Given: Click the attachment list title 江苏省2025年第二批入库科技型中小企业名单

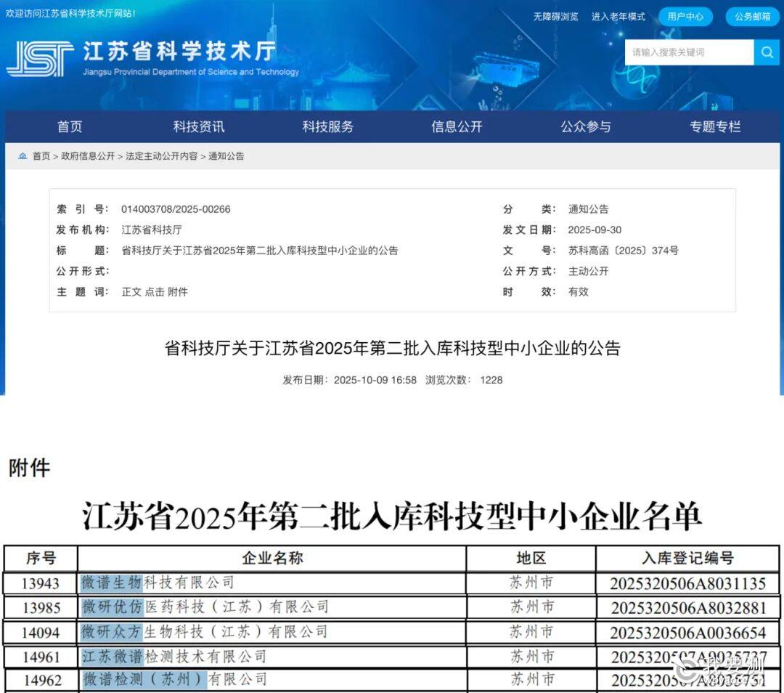Looking at the screenshot, I should click(393, 516).
